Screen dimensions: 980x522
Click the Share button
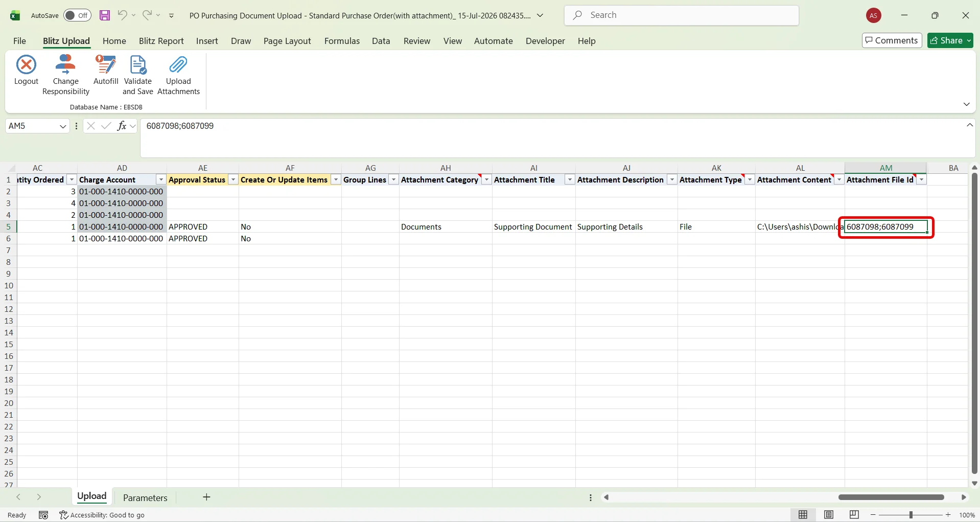950,40
